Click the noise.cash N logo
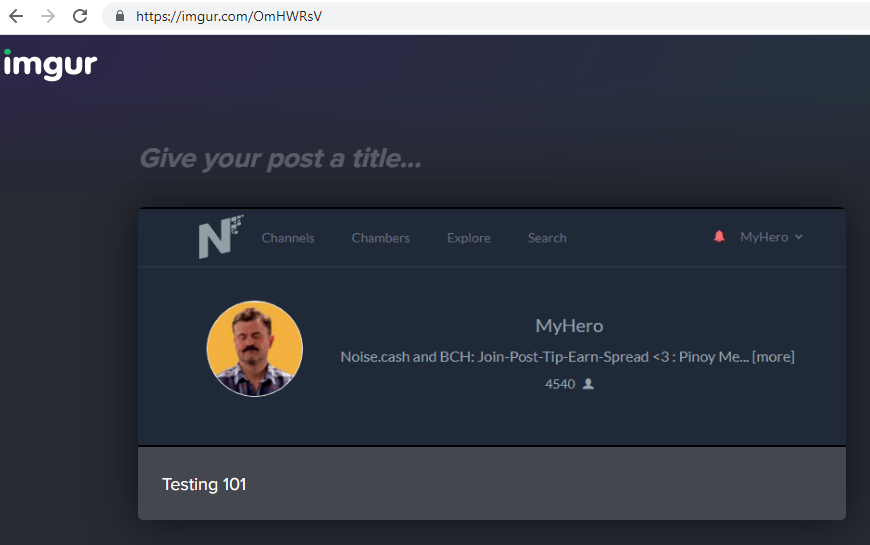Viewport: 870px width, 545px height. [221, 237]
